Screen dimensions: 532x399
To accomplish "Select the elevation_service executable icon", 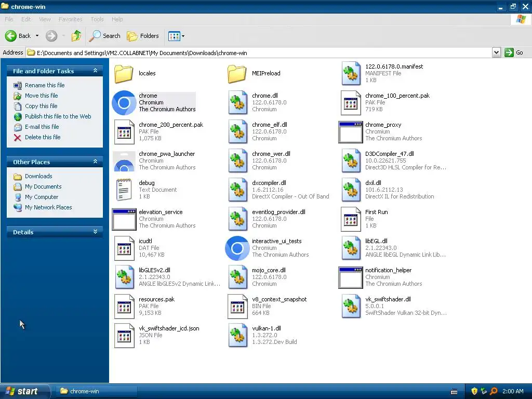I will pyautogui.click(x=124, y=219).
